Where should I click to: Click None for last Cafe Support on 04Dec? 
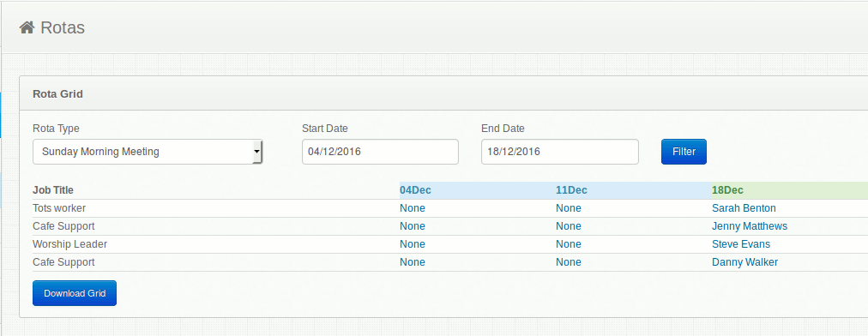pyautogui.click(x=413, y=262)
